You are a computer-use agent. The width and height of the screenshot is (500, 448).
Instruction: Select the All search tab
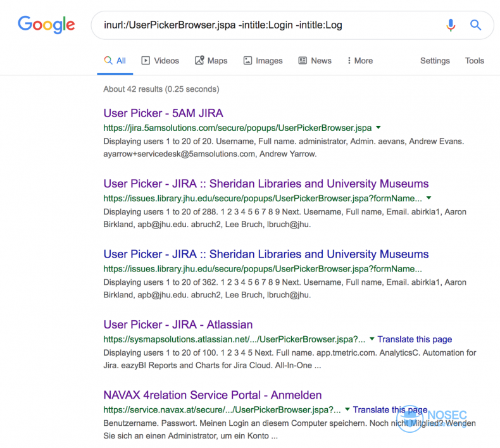point(115,61)
